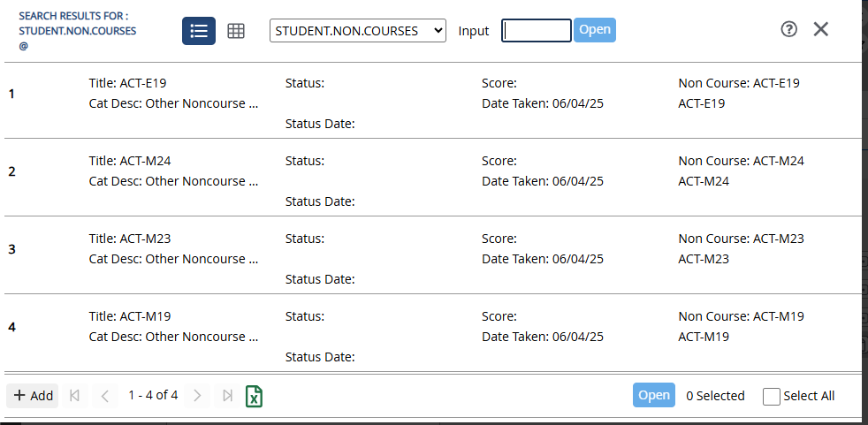Switch to grid table view icon

pos(236,31)
